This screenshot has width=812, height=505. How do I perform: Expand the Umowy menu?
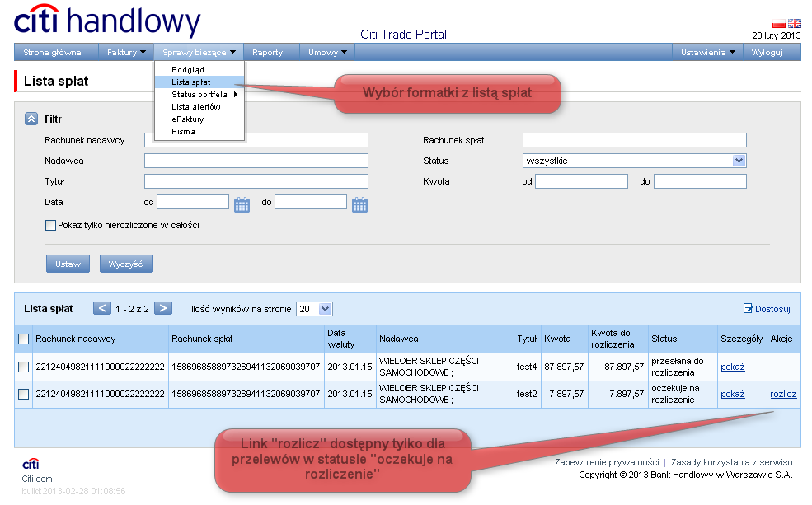tap(327, 52)
